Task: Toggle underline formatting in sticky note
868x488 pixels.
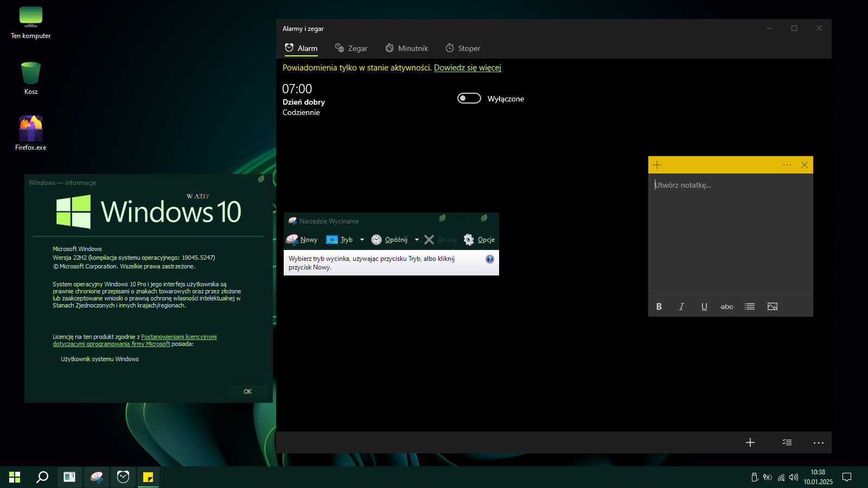Action: [x=704, y=306]
